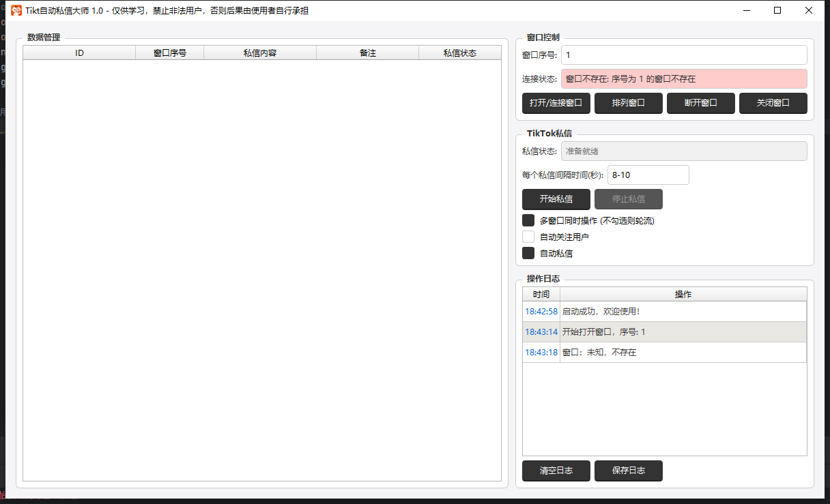Toggle the 多窗口同时操作 checkbox
This screenshot has height=504, width=830.
(x=528, y=220)
